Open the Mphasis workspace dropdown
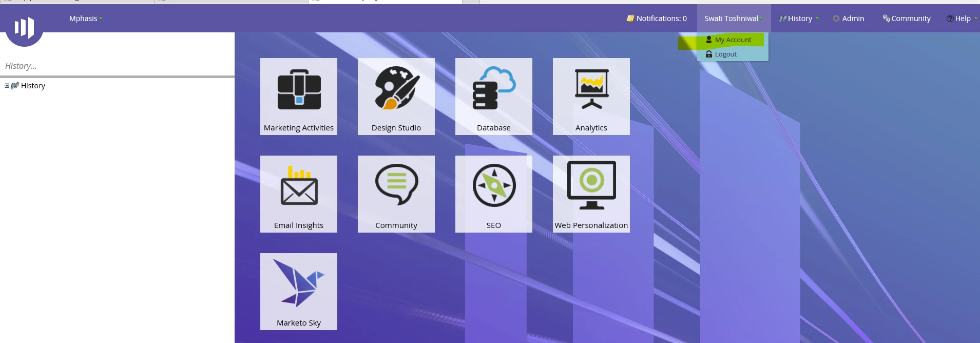The height and width of the screenshot is (343, 980). click(86, 18)
